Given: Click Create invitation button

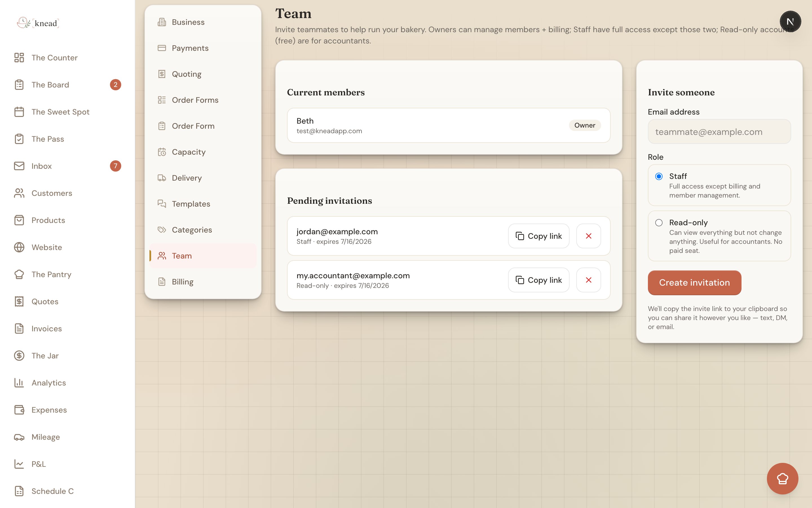Looking at the screenshot, I should pyautogui.click(x=694, y=283).
